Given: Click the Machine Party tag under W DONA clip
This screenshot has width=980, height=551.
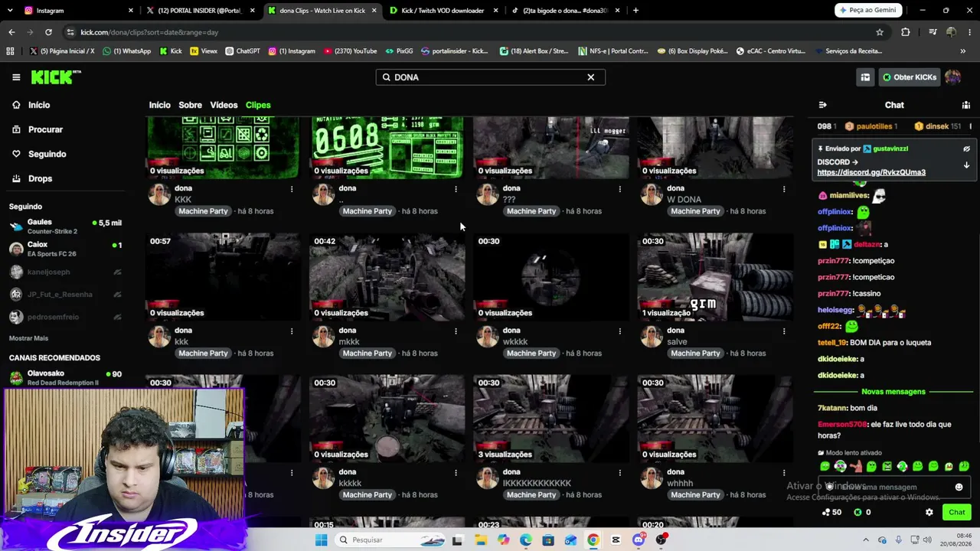Looking at the screenshot, I should tap(695, 211).
